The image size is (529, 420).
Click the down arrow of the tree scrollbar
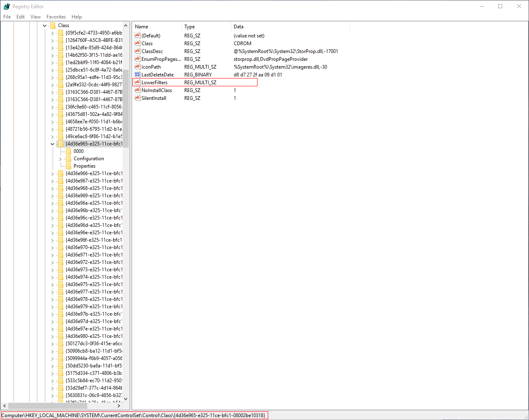coord(126,399)
